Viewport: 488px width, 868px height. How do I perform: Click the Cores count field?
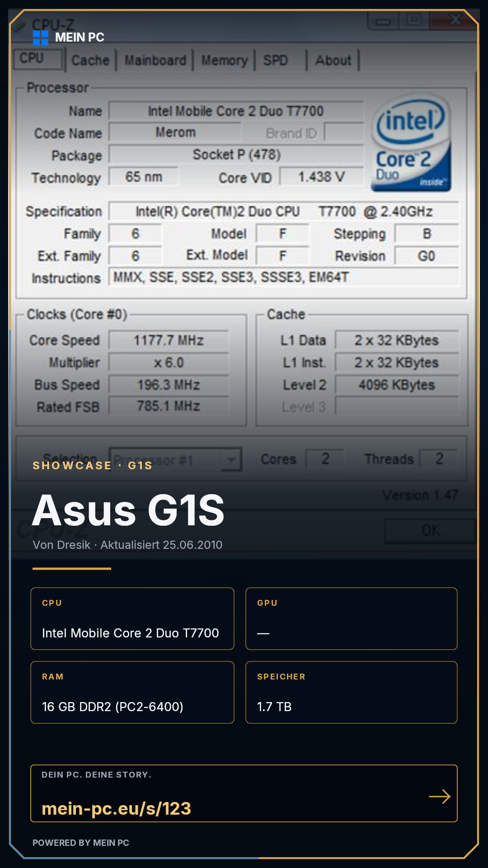(325, 458)
